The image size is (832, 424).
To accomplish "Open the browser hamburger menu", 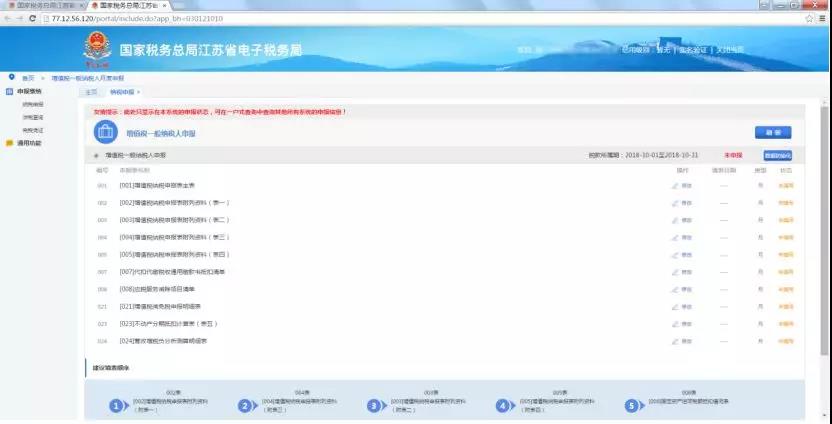I will (822, 18).
